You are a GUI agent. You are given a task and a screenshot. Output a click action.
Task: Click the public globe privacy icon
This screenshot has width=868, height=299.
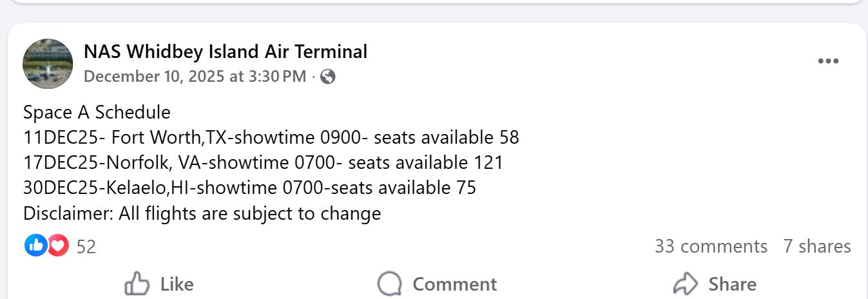pos(327,77)
